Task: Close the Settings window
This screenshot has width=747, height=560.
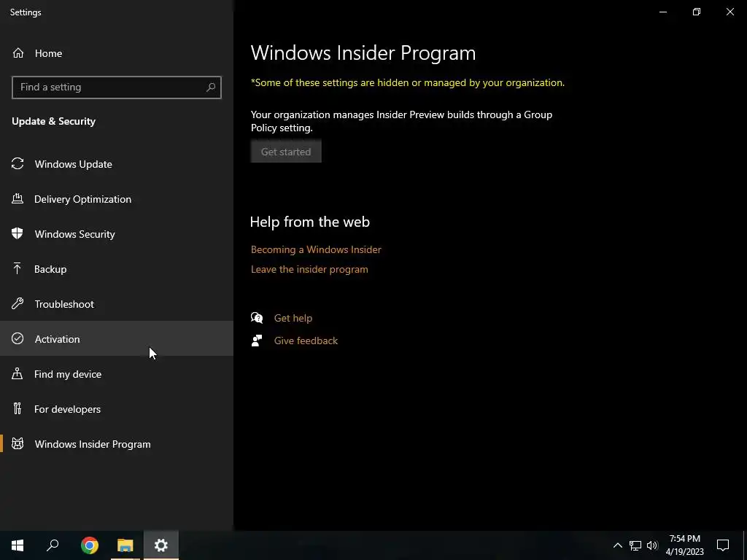Action: click(x=729, y=12)
